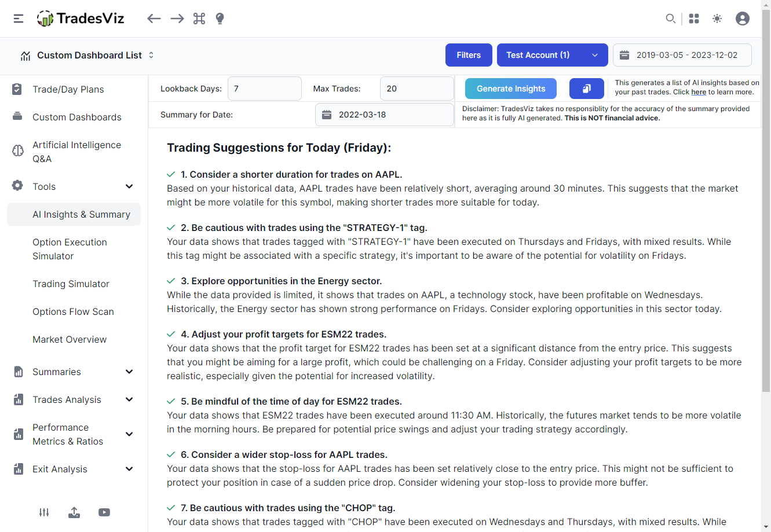Click the Lookback Days input field
771x532 pixels.
pos(264,89)
